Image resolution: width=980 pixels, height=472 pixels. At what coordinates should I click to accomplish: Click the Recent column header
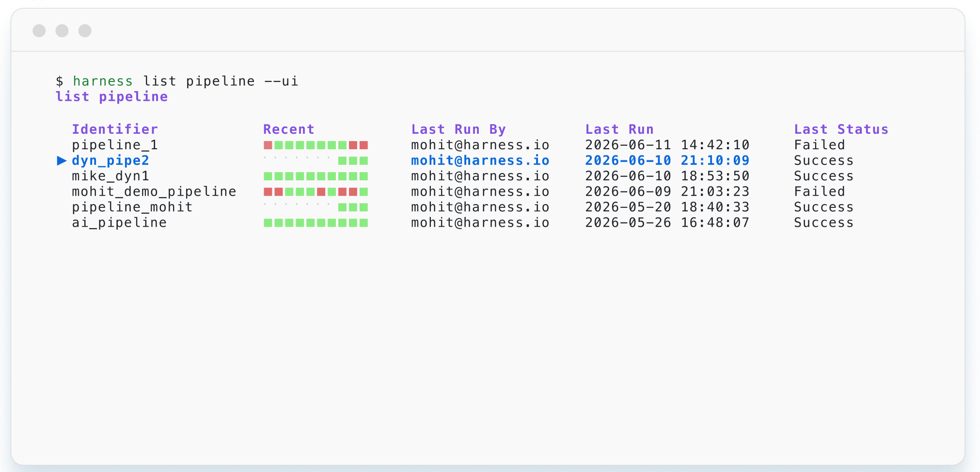(289, 129)
